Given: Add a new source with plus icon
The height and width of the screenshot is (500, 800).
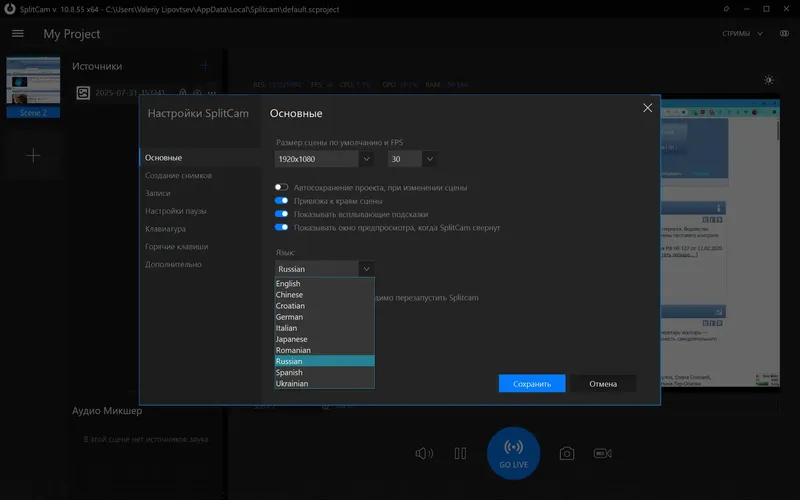Looking at the screenshot, I should click(205, 66).
